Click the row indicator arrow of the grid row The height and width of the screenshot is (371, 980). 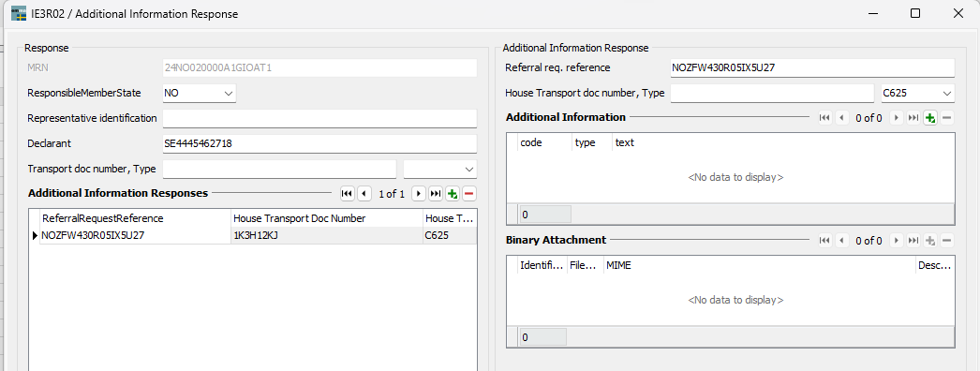pos(35,235)
